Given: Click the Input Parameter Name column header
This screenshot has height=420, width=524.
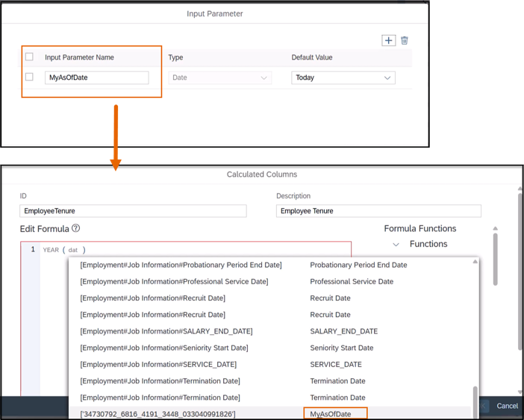Looking at the screenshot, I should coord(79,57).
